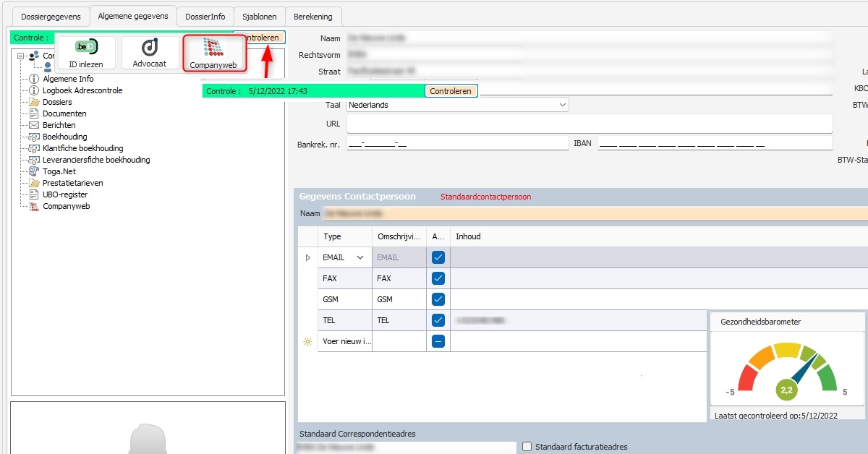Click Controleren beside the 5/12/2022 17:43 date

tap(451, 91)
